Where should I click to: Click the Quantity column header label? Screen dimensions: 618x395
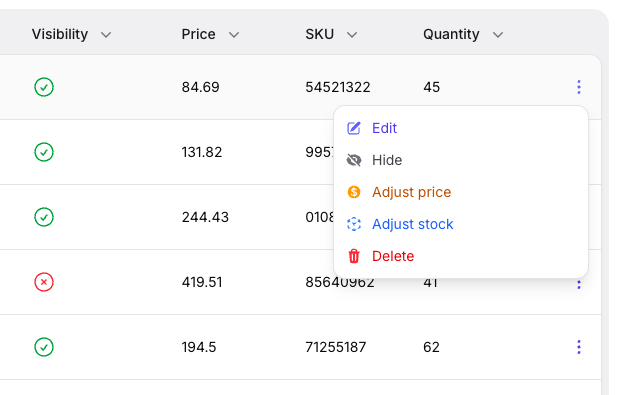coord(451,34)
